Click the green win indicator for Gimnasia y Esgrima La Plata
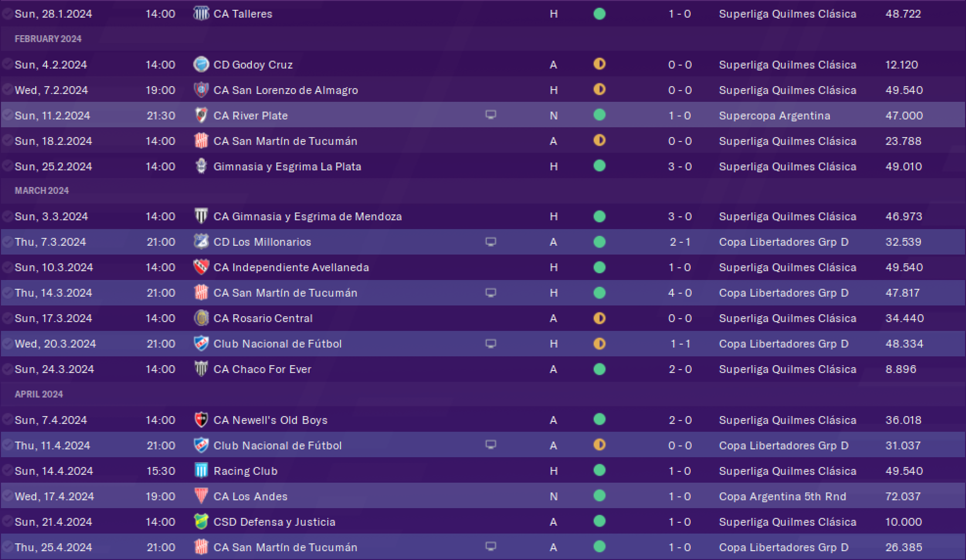The width and height of the screenshot is (966, 560). pyautogui.click(x=599, y=166)
